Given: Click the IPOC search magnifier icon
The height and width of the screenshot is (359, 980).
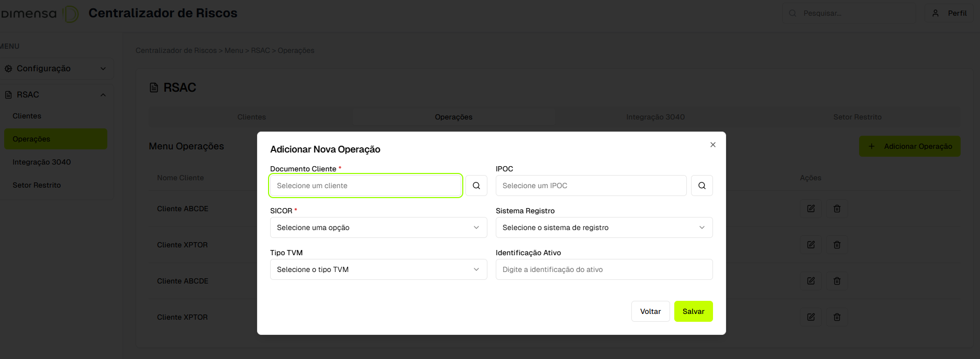Looking at the screenshot, I should tap(702, 186).
